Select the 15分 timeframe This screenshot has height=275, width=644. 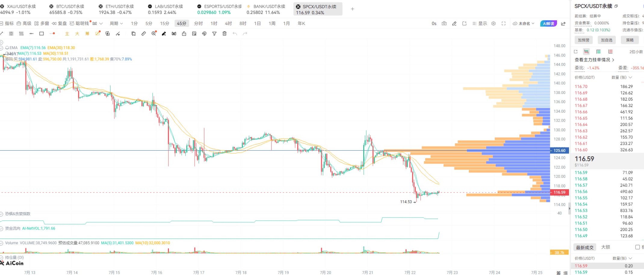tap(165, 23)
